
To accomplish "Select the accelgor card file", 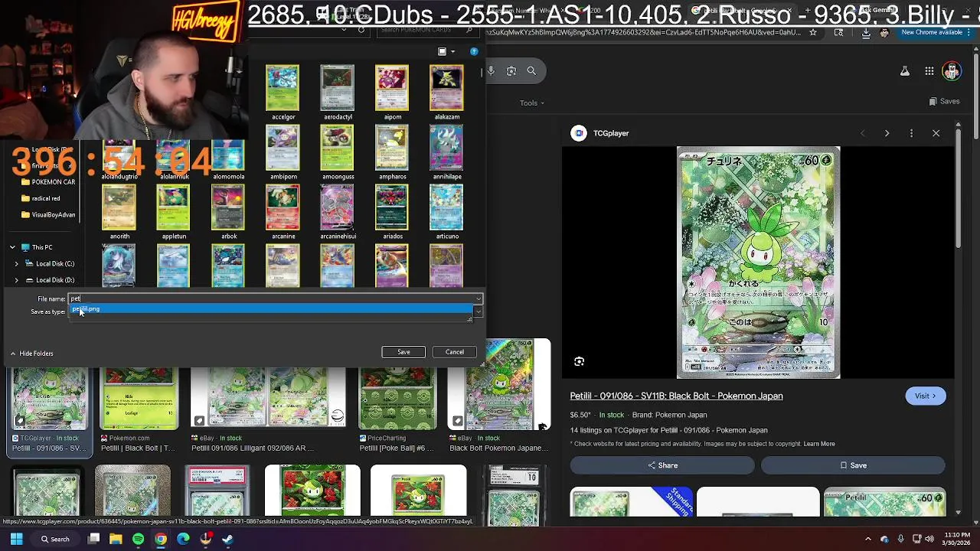I will coord(283,93).
